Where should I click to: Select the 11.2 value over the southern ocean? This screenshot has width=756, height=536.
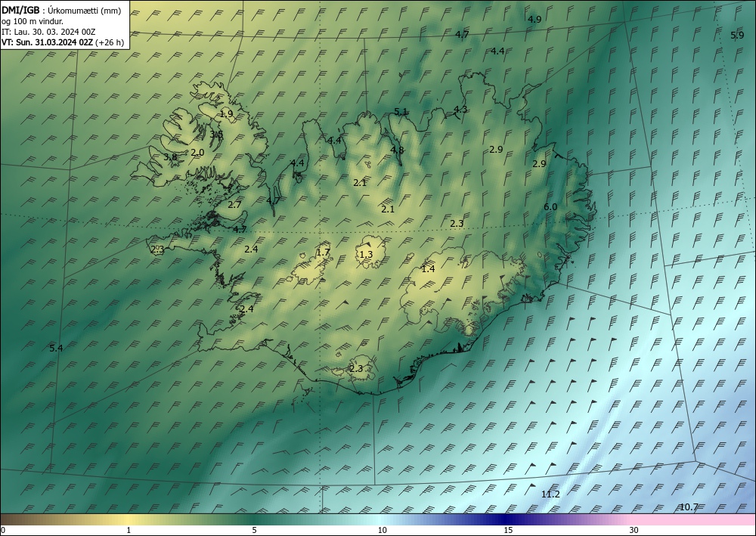(550, 494)
